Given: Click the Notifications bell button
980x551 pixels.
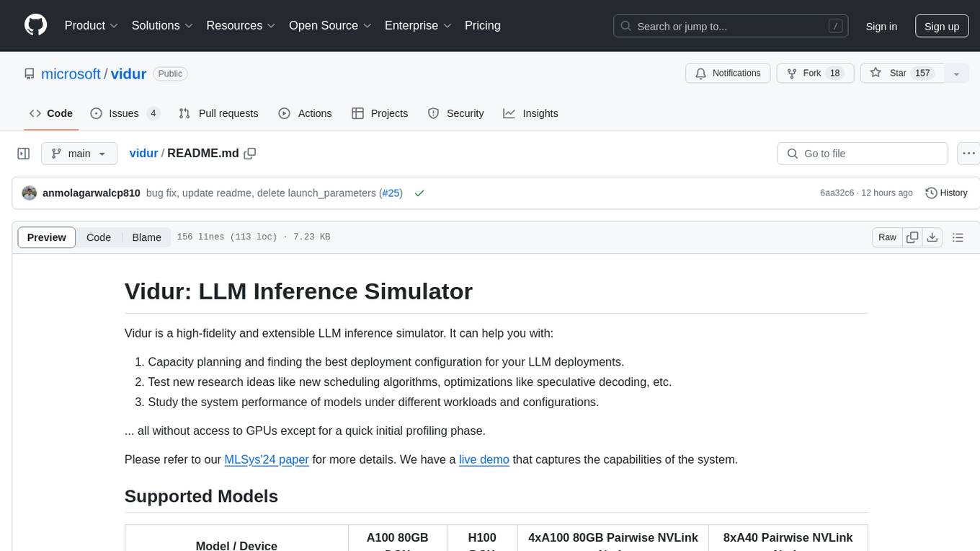Looking at the screenshot, I should click(728, 73).
